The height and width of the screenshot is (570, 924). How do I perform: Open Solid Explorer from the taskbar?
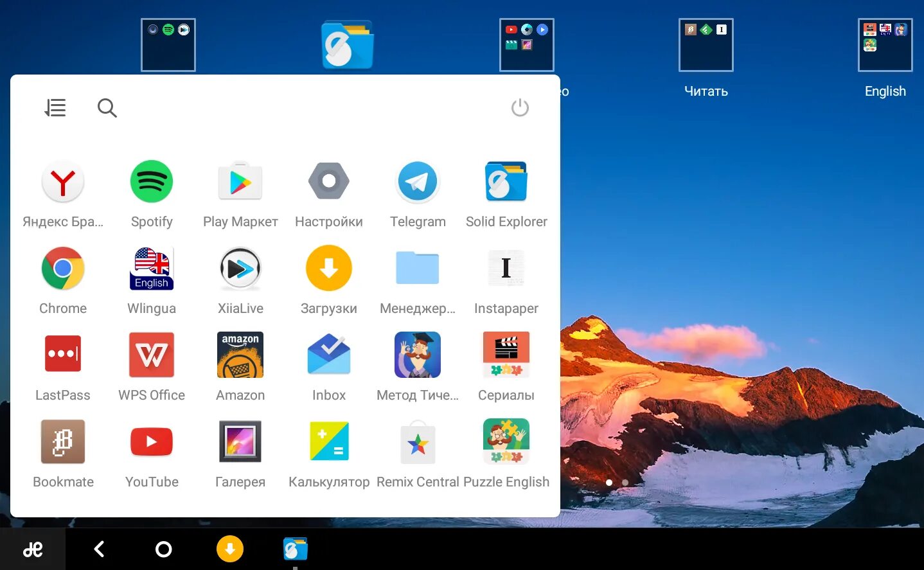click(295, 548)
